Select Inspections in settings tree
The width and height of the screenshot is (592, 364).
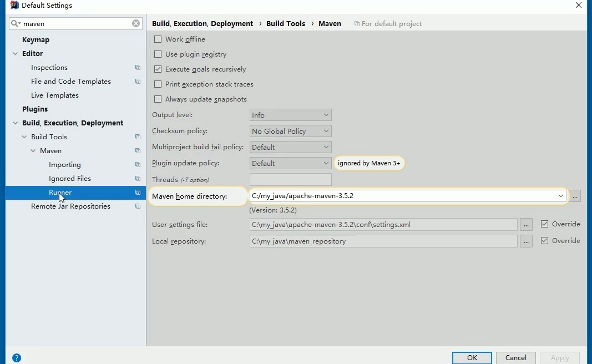(x=49, y=68)
